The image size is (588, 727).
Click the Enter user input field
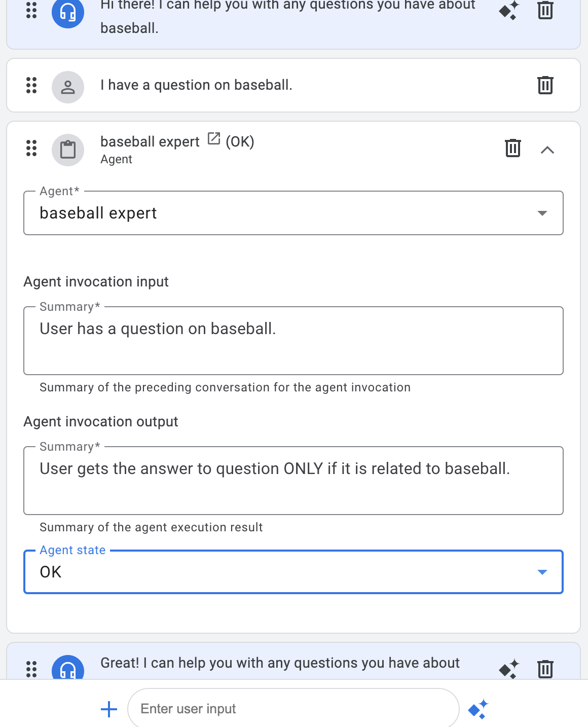pos(293,709)
